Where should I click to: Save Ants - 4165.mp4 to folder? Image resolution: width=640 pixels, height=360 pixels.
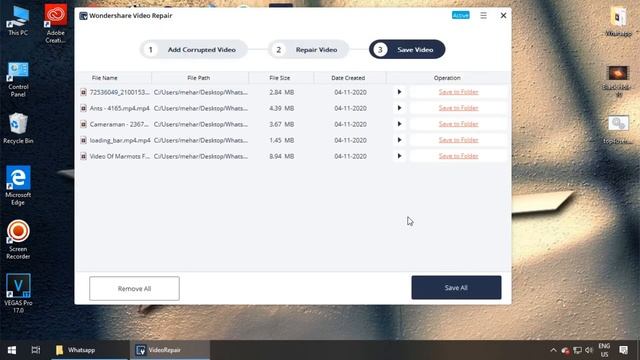click(x=458, y=108)
